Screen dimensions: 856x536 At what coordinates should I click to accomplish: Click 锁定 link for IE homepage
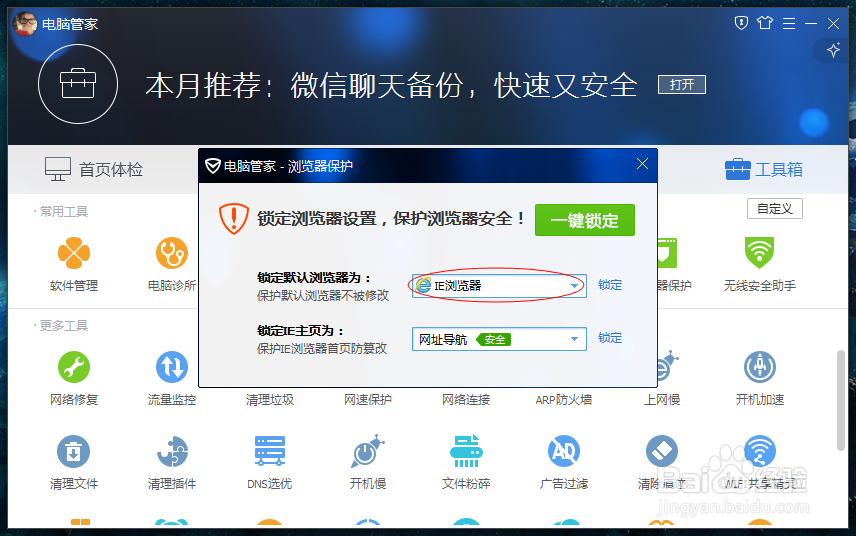610,338
